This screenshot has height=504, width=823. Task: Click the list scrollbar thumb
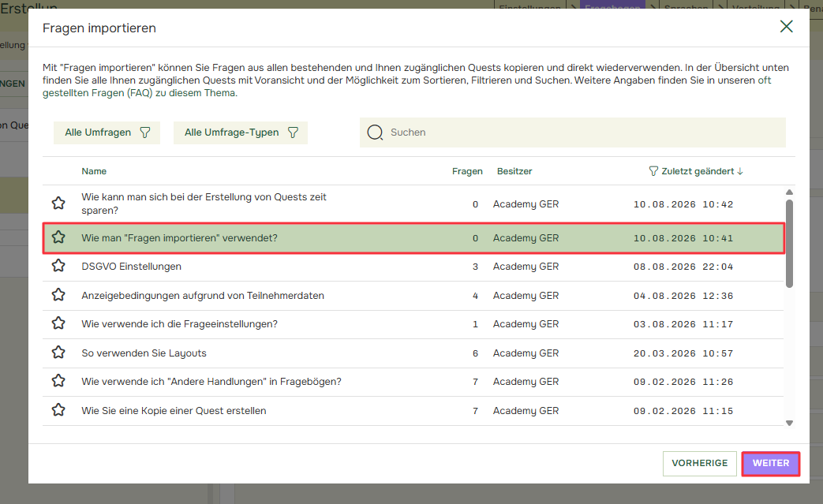(x=789, y=244)
